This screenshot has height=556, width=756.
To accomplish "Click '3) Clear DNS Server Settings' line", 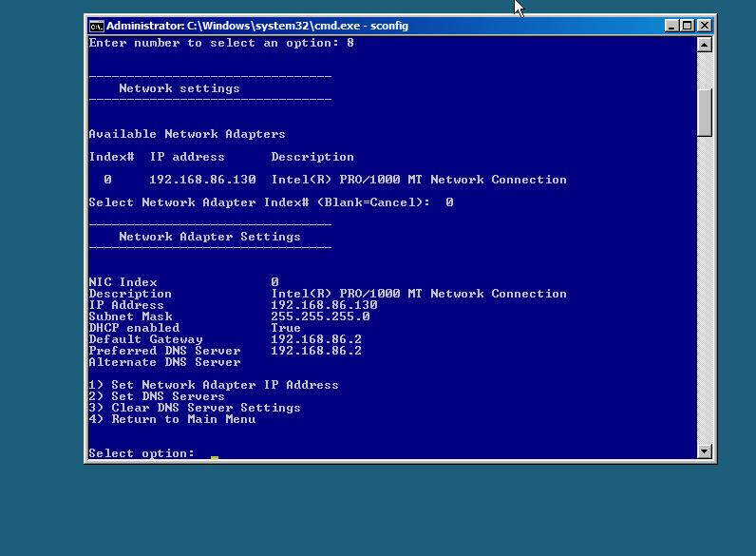I will click(195, 408).
